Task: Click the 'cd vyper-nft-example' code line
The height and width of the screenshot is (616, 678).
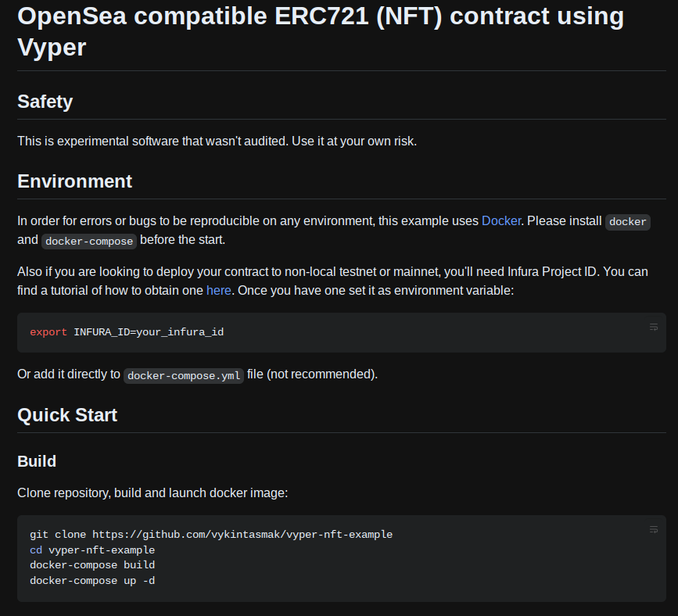Action: (x=92, y=550)
